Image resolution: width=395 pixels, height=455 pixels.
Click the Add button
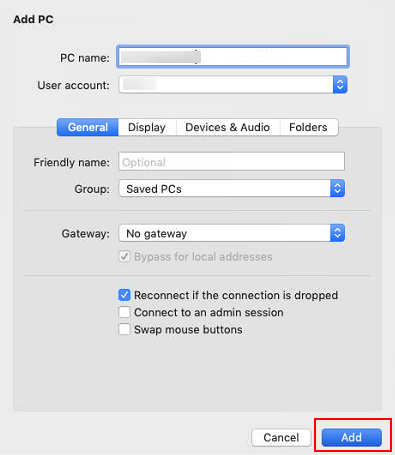click(351, 437)
